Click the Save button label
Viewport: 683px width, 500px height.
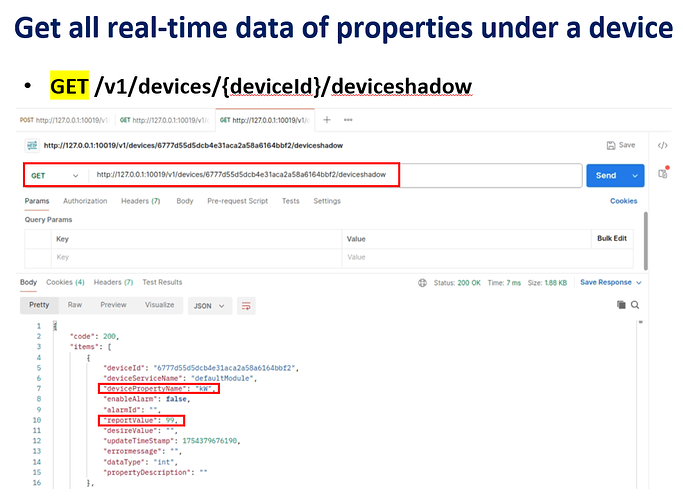pos(627,145)
